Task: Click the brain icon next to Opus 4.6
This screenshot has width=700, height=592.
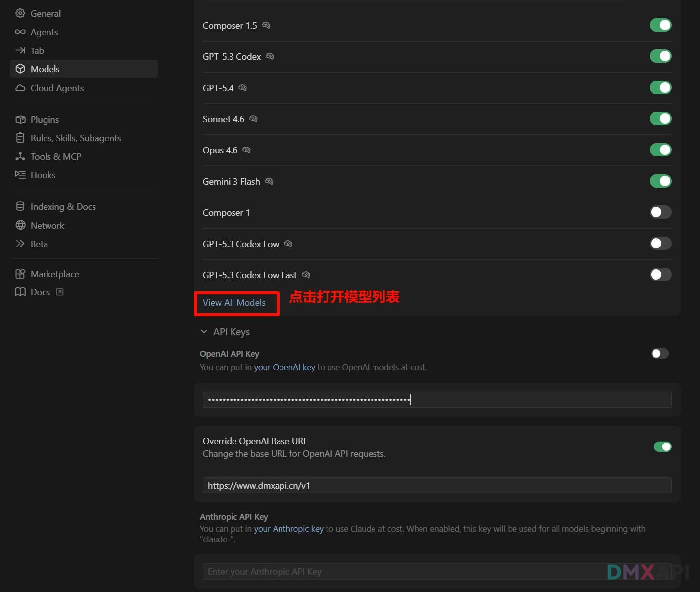Action: click(x=246, y=150)
